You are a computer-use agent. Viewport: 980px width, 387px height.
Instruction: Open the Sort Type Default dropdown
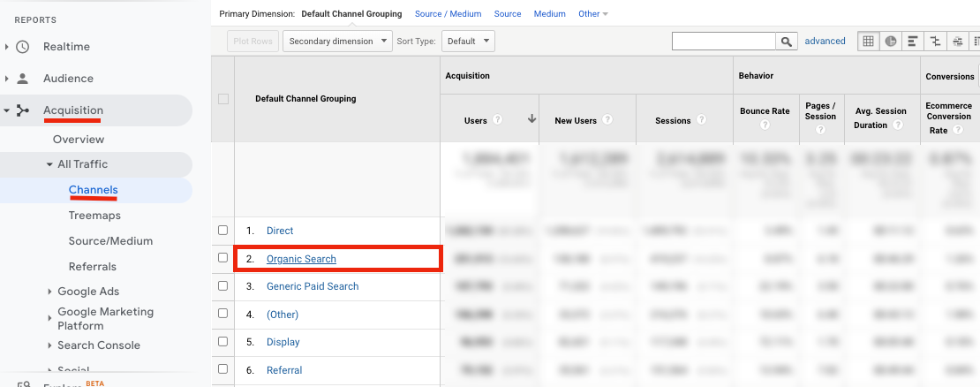(468, 42)
